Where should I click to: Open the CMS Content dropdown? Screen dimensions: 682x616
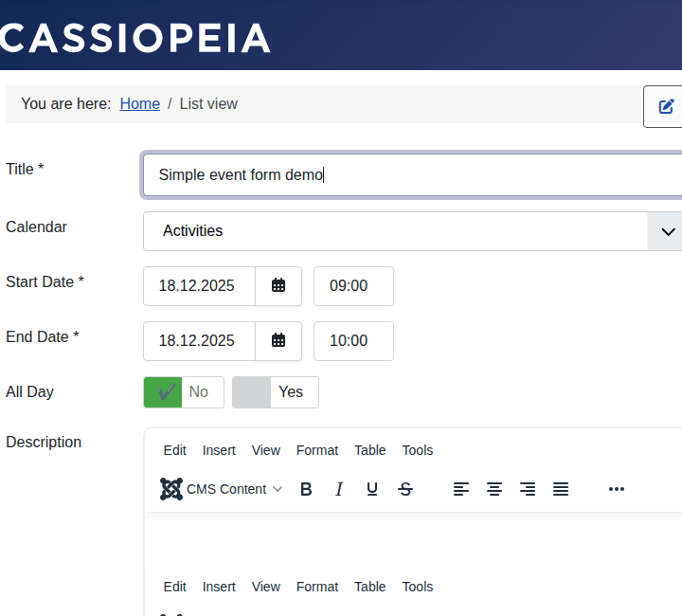[x=222, y=489]
